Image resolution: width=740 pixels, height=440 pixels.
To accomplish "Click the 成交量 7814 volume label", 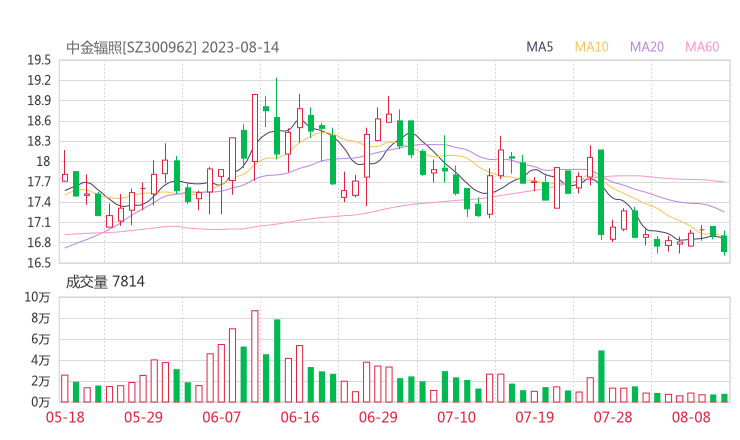I will tap(105, 282).
